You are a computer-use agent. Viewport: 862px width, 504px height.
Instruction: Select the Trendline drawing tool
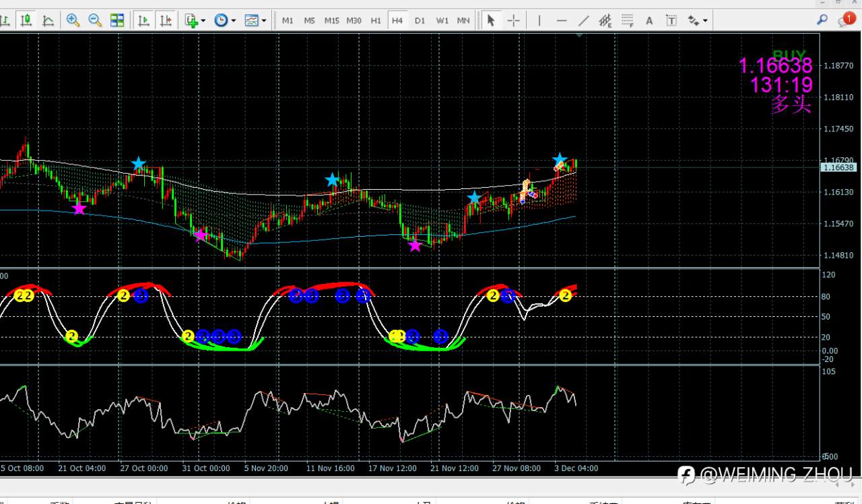583,20
